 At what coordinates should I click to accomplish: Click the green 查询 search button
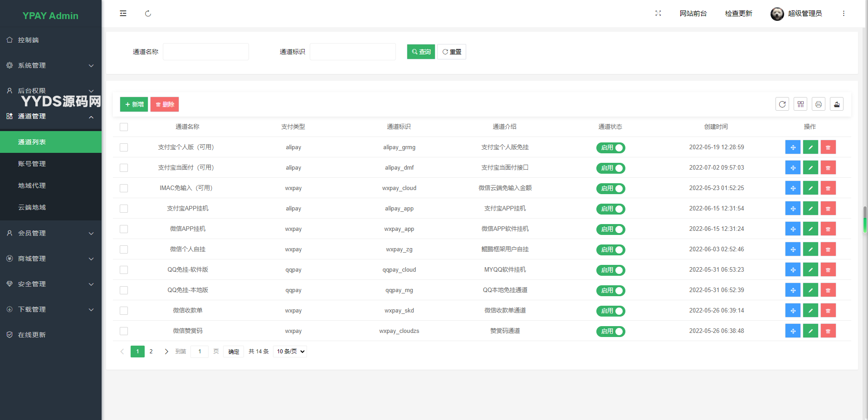coord(421,52)
